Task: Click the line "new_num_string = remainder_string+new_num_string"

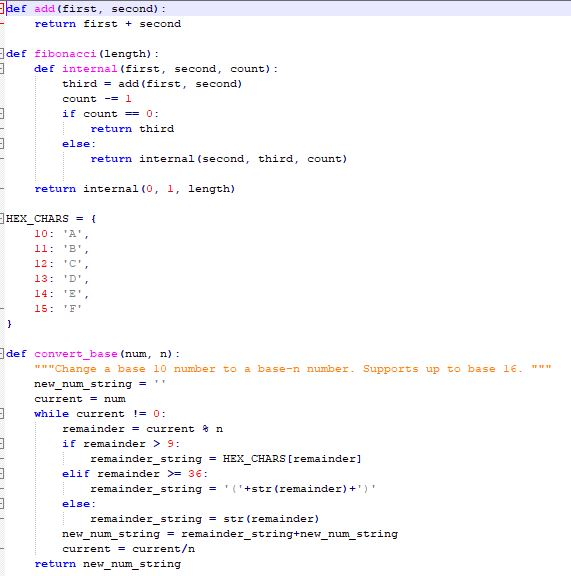Action: point(230,534)
